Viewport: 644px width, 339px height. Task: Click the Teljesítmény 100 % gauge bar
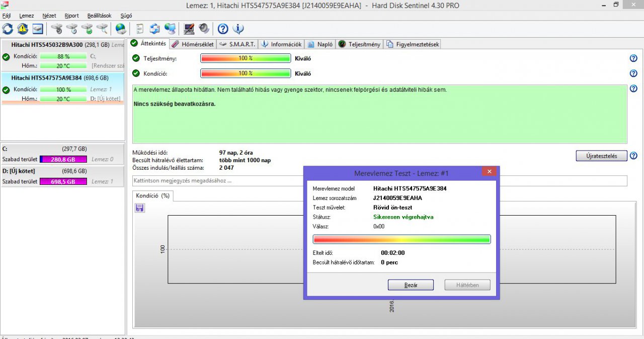click(x=246, y=58)
